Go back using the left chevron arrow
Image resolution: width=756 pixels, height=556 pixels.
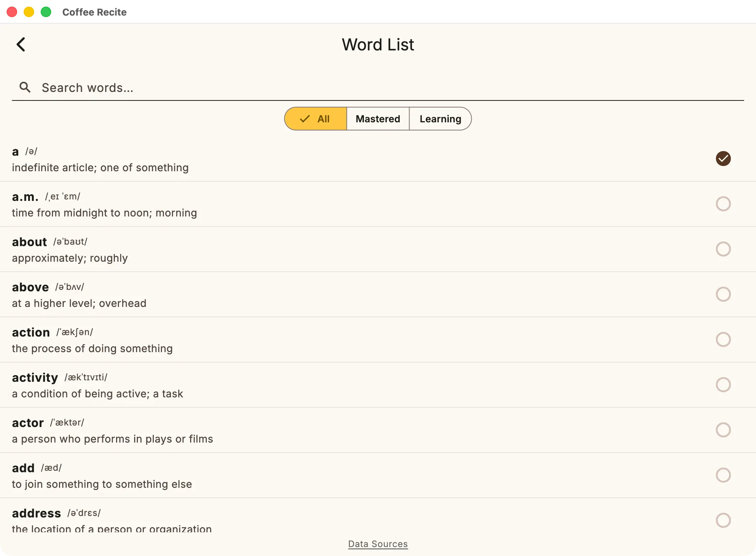[21, 44]
